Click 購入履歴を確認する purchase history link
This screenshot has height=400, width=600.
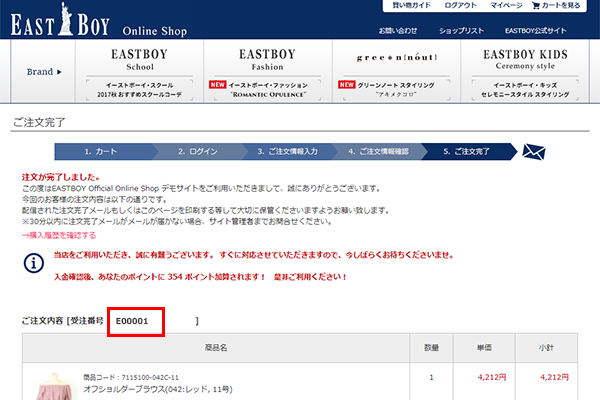coord(59,235)
